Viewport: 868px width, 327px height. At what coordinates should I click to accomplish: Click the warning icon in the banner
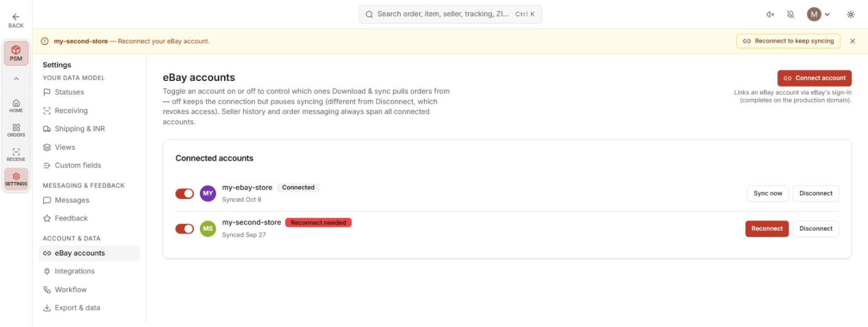point(45,41)
